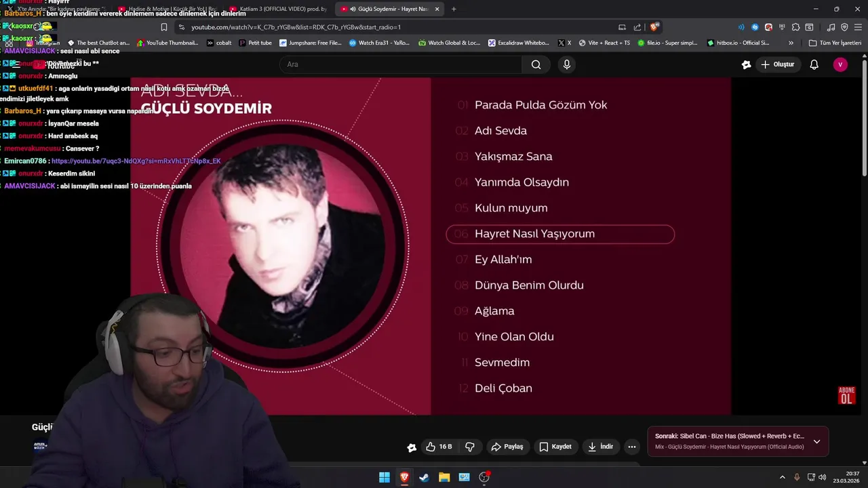Click the Parada Pulda Gözüm Yok track text
Image resolution: width=868 pixels, height=488 pixels.
(x=540, y=105)
